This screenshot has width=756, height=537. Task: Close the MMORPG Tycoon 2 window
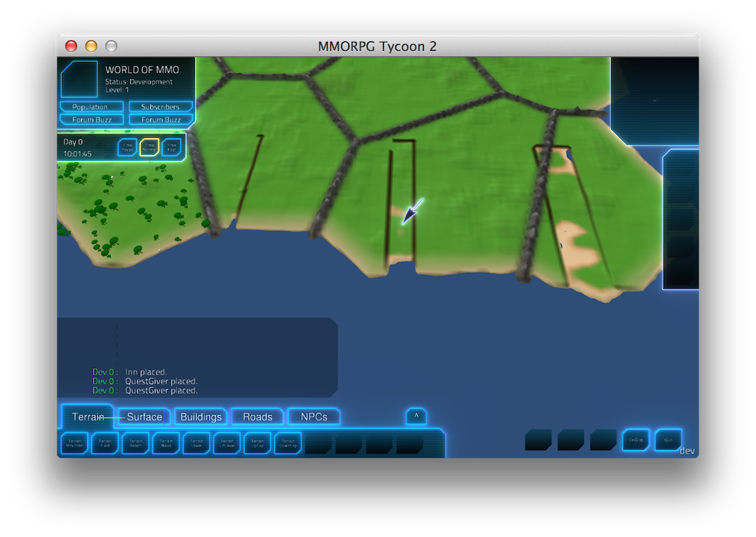click(72, 46)
